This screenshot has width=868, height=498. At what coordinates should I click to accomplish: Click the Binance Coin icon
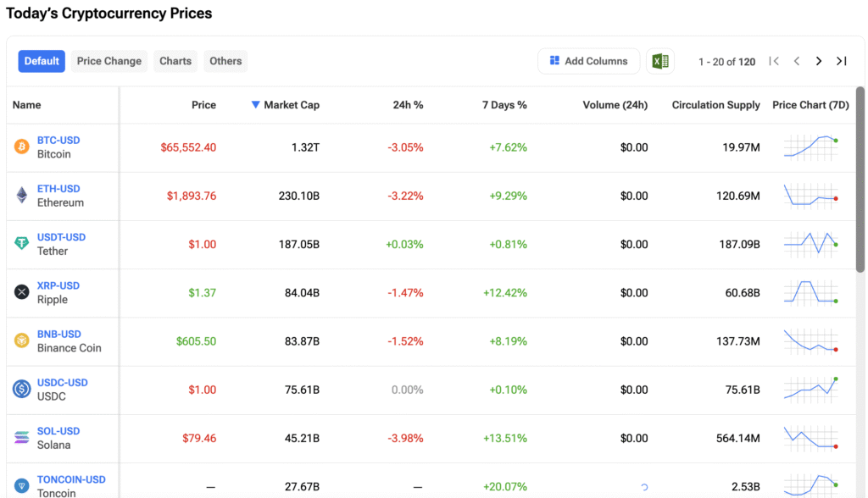[21, 340]
